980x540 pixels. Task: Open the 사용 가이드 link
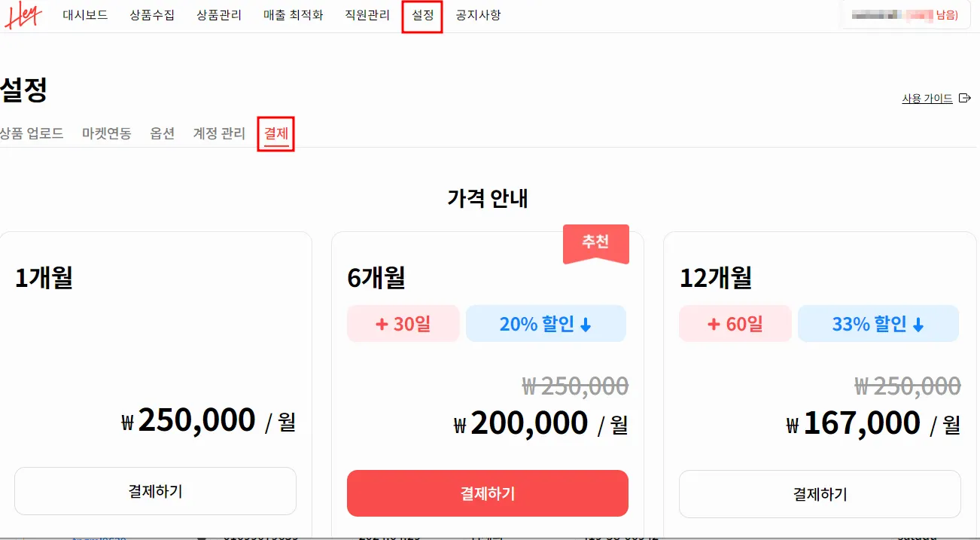[927, 99]
